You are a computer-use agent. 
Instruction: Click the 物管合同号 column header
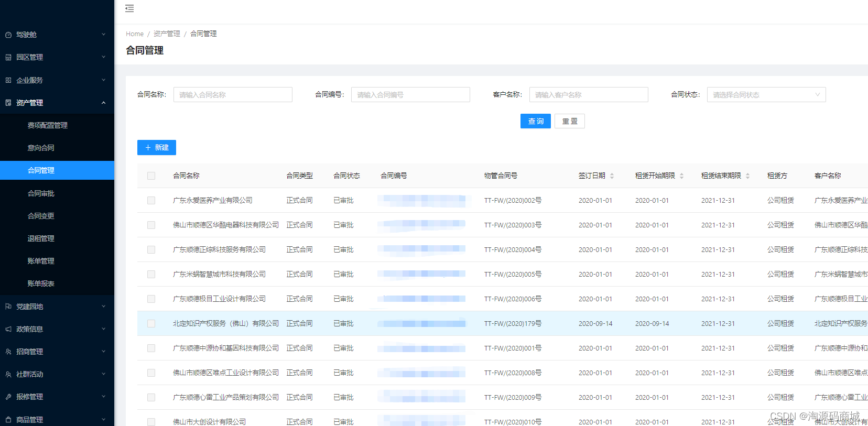(501, 176)
